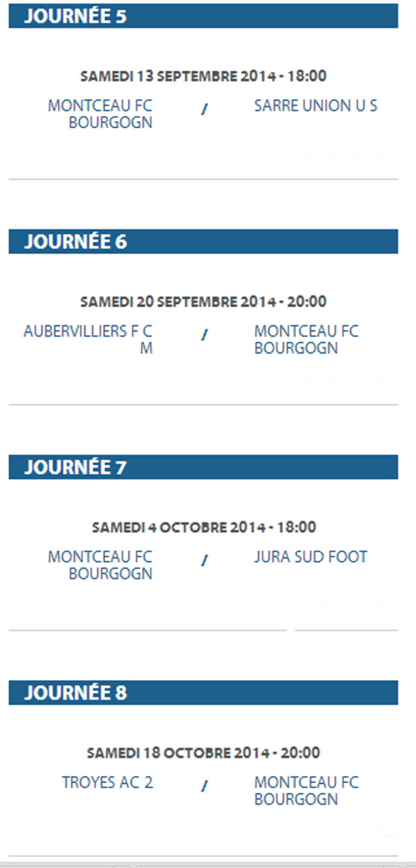Select the Journée 7 header bar
Screen dimensions: 416x868
[x=203, y=468]
